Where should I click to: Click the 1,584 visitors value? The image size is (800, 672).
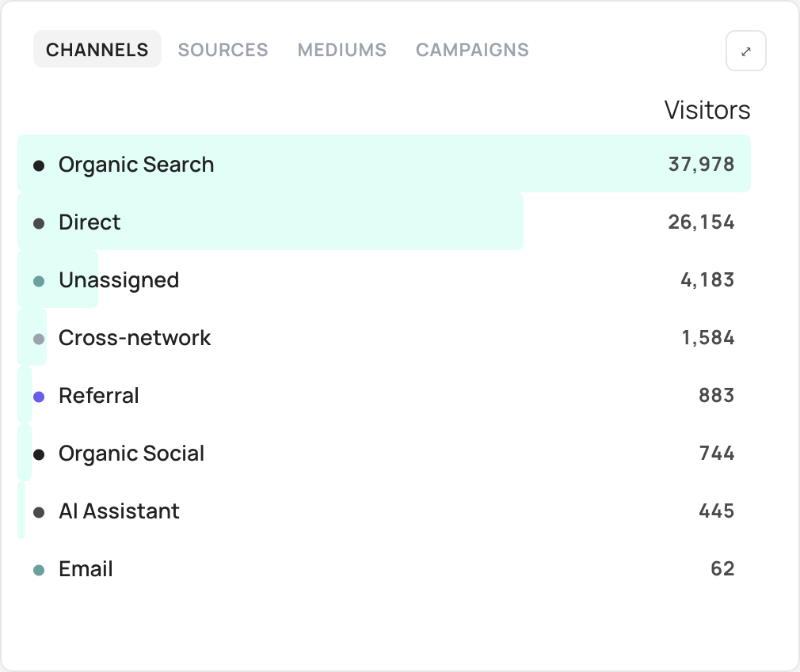click(707, 337)
